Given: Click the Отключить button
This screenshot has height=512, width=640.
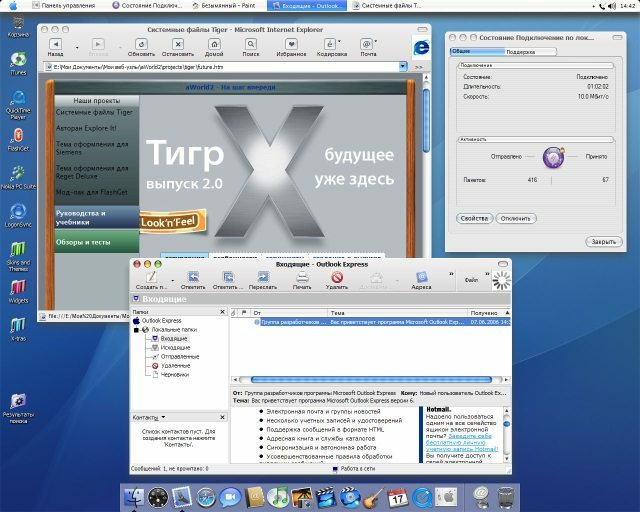Looking at the screenshot, I should click(516, 218).
